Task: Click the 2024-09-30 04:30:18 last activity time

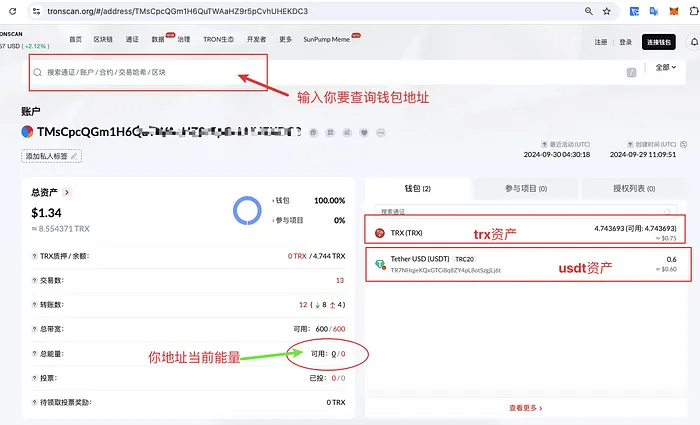Action: click(x=557, y=154)
